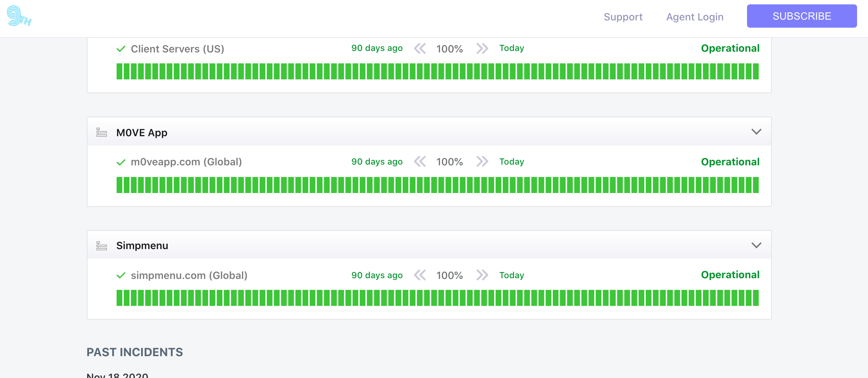This screenshot has width=868, height=378.
Task: Click 'Today' label in m0veapp.com row
Action: pos(512,162)
